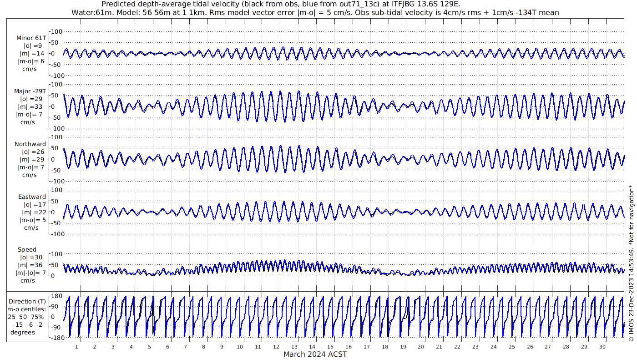The height and width of the screenshot is (364, 637).
Task: Click the "m-o centiles:" label
Action: point(26,309)
